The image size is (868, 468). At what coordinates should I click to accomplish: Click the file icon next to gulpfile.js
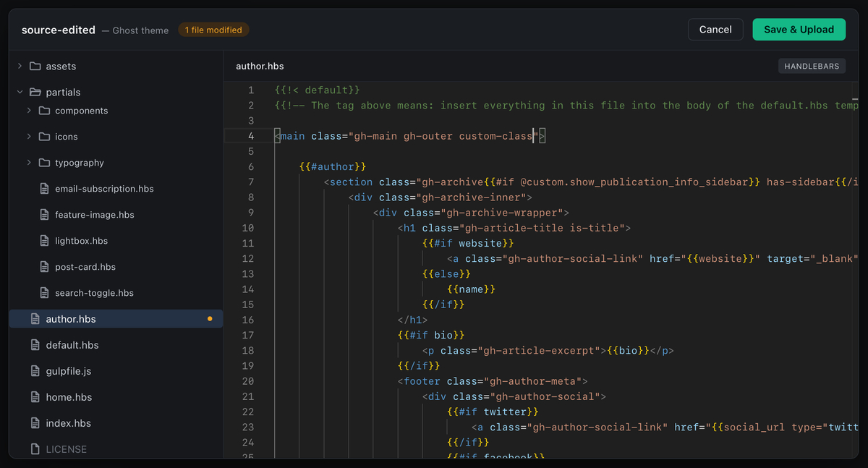(35, 370)
